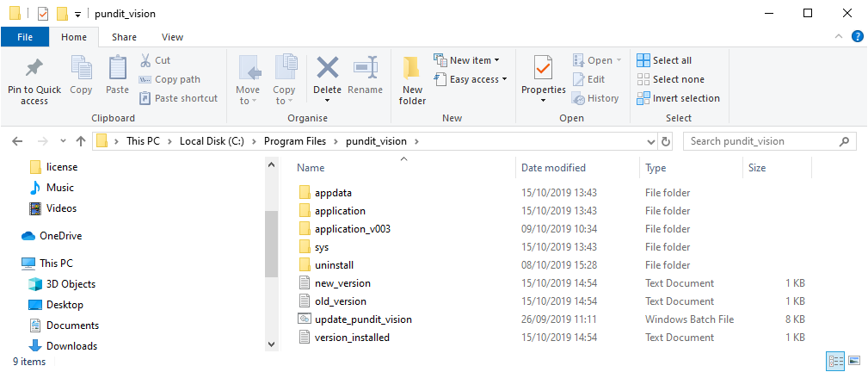Image resolution: width=868 pixels, height=372 pixels.
Task: Click Invert selection in the Select group
Action: pos(678,98)
